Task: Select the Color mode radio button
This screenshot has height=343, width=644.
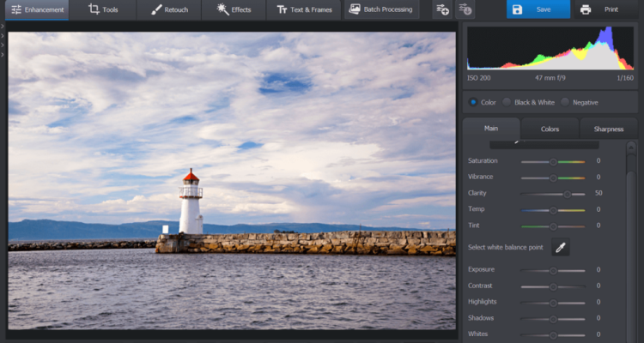Action: pos(473,103)
